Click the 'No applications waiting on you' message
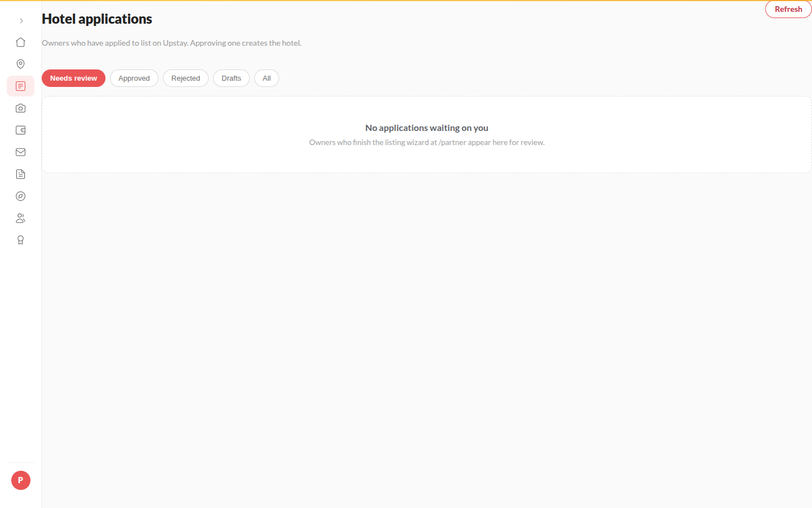The height and width of the screenshot is (508, 812). coord(427,128)
